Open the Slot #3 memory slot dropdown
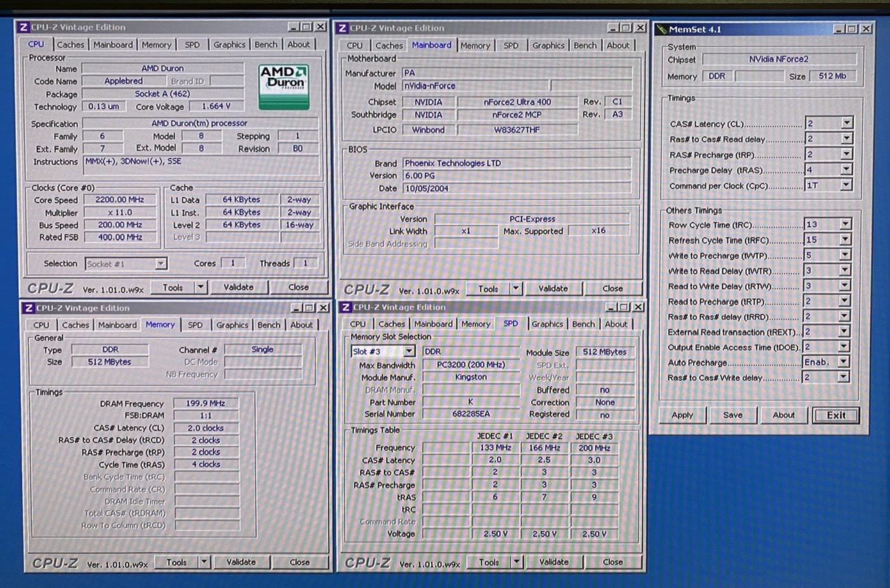Viewport: 890px width, 588px height. pos(410,352)
